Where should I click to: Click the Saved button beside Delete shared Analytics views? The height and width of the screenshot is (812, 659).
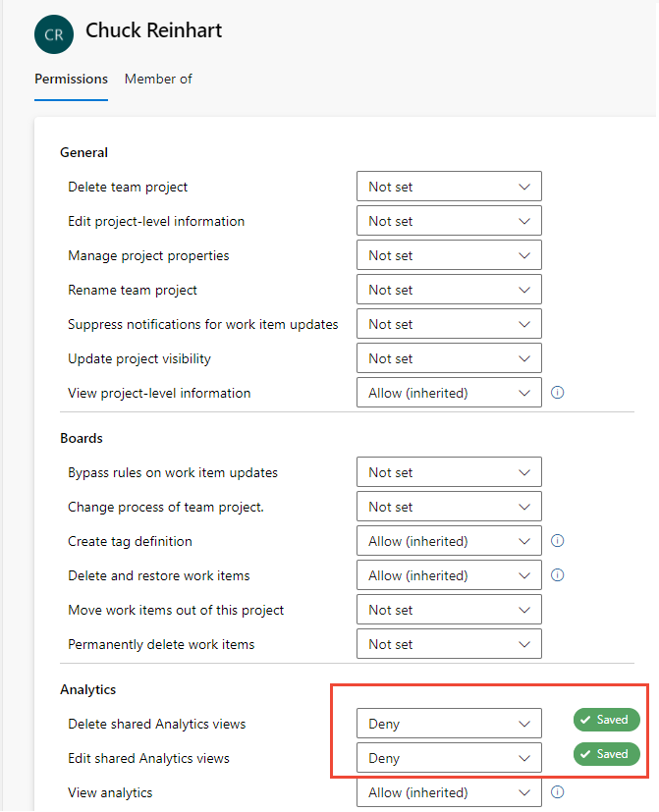606,720
